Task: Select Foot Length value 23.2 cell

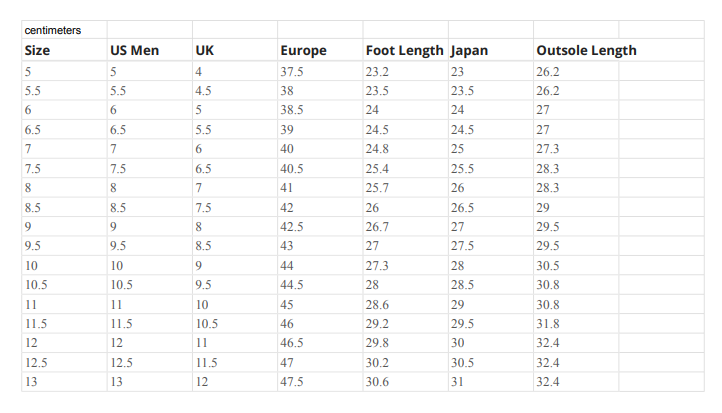Action: pyautogui.click(x=405, y=71)
